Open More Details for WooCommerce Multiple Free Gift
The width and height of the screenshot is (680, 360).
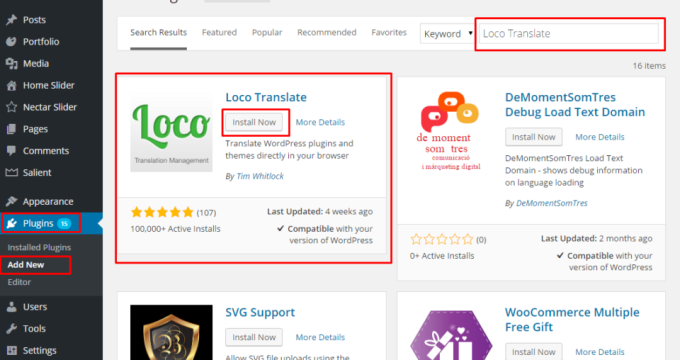pos(600,352)
